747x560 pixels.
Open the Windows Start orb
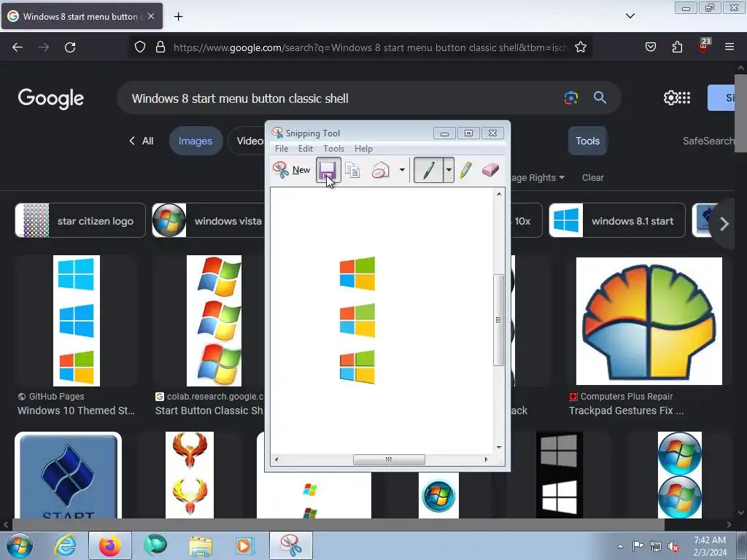[x=20, y=545]
